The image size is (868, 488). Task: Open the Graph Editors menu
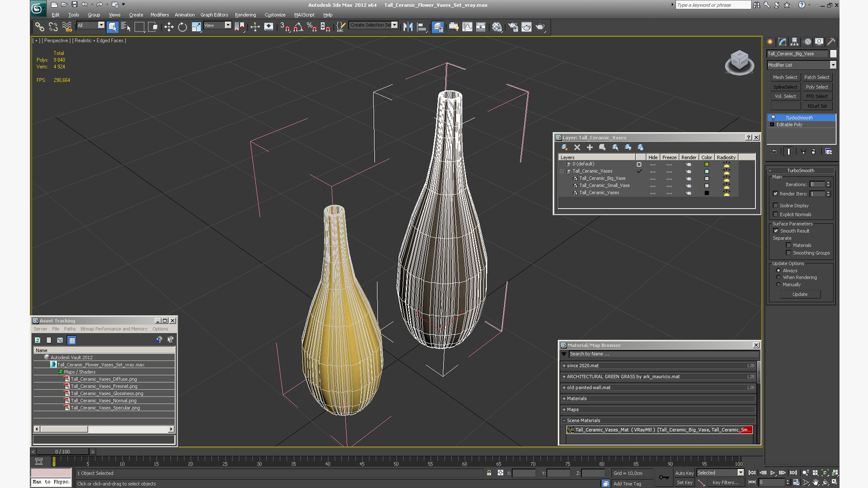pyautogui.click(x=214, y=15)
